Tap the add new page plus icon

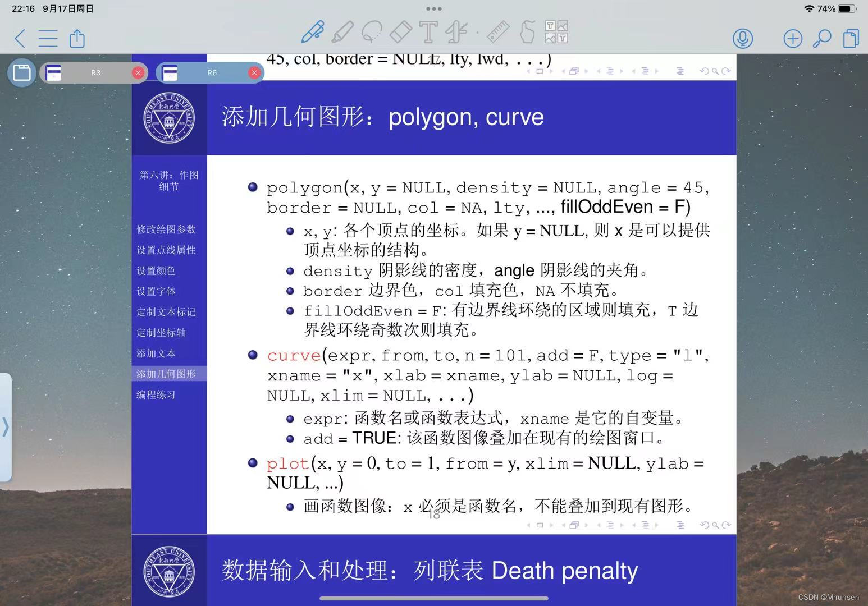(x=792, y=39)
